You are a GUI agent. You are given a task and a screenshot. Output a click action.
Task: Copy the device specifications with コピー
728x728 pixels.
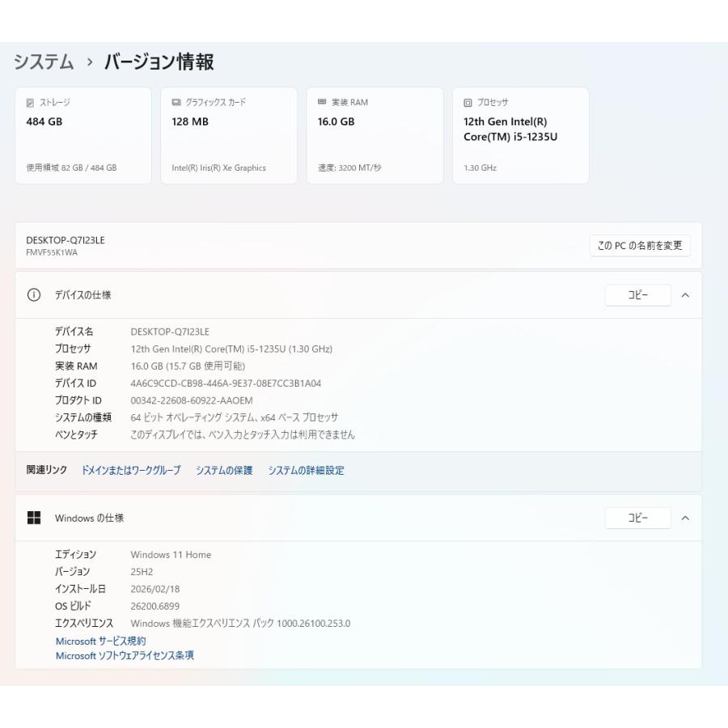(638, 294)
